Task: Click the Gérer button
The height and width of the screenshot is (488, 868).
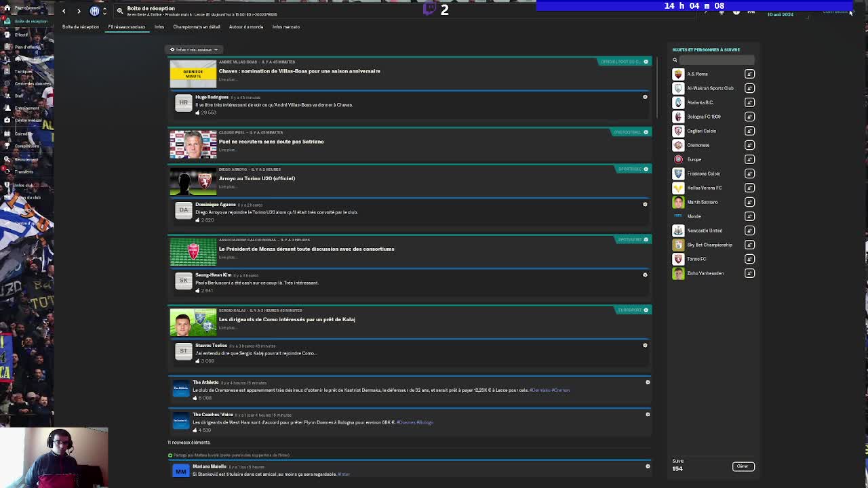Action: (743, 466)
